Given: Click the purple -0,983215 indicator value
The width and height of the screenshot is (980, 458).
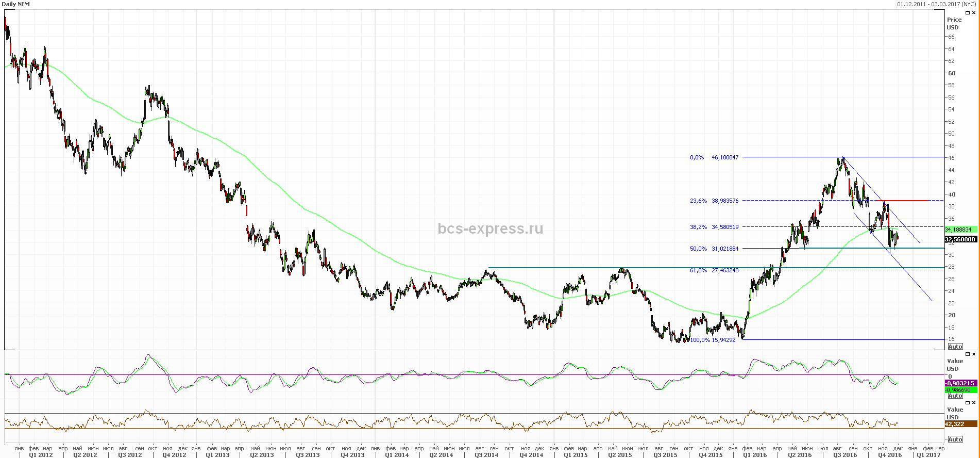Looking at the screenshot, I should point(959,383).
